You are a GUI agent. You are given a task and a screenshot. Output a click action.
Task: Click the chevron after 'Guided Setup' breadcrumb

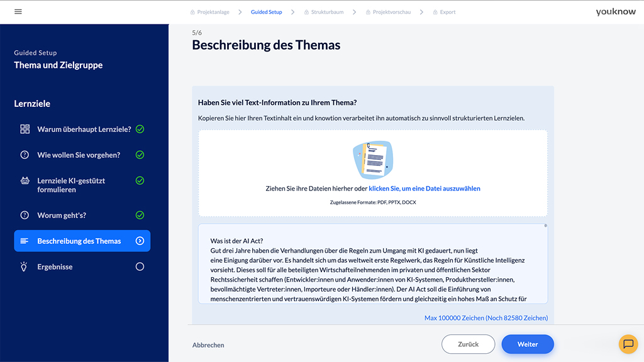[x=293, y=11]
